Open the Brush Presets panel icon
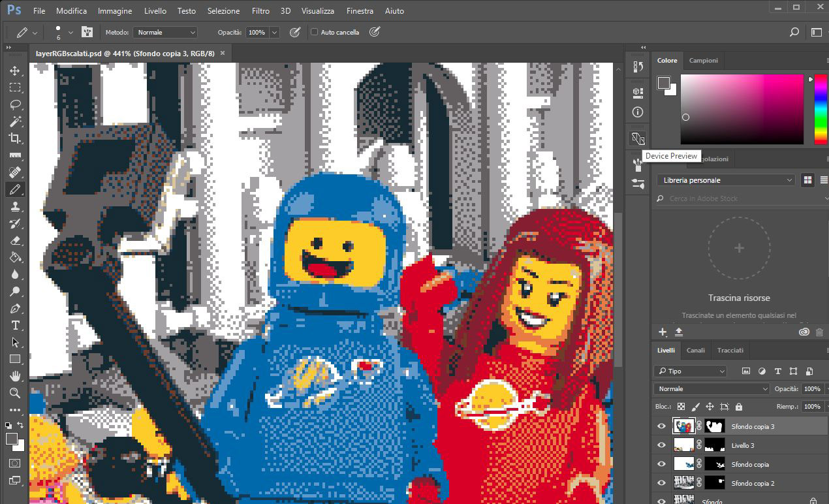 pos(638,185)
